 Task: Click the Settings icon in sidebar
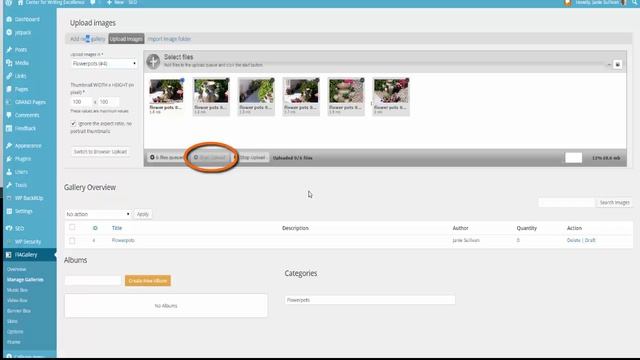pyautogui.click(x=9, y=211)
